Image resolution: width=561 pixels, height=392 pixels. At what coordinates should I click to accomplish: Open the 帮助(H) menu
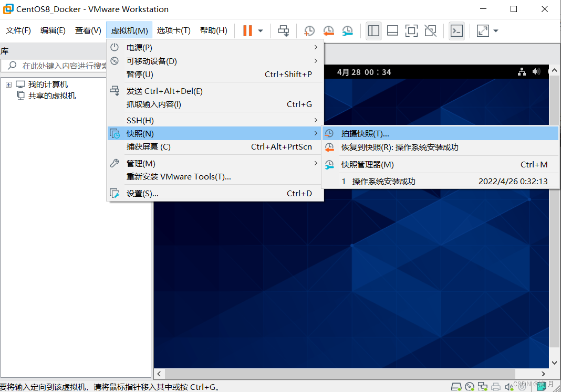(x=214, y=30)
